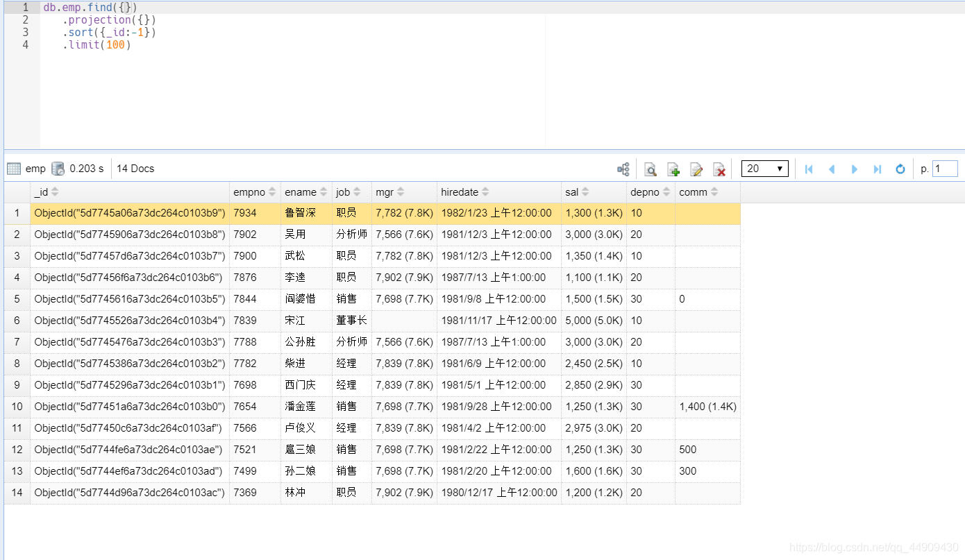The height and width of the screenshot is (560, 965).
Task: Click ename cell 宋江
Action: pyautogui.click(x=307, y=321)
